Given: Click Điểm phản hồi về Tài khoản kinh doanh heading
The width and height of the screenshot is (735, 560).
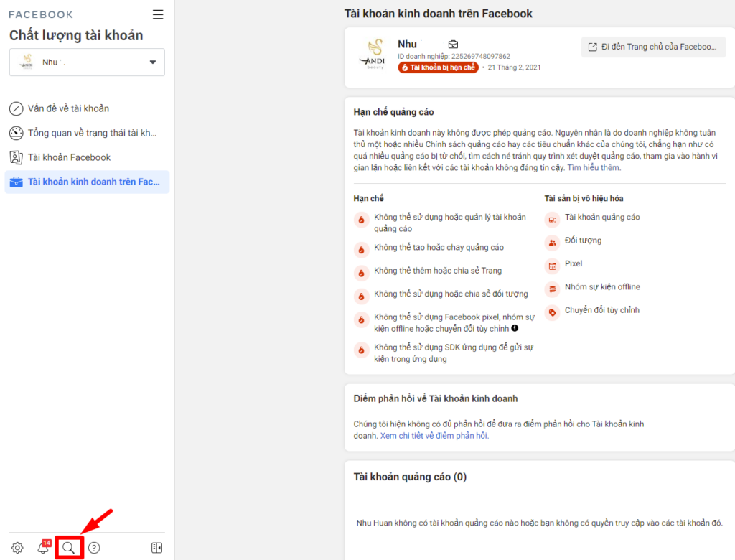Looking at the screenshot, I should click(x=436, y=398).
